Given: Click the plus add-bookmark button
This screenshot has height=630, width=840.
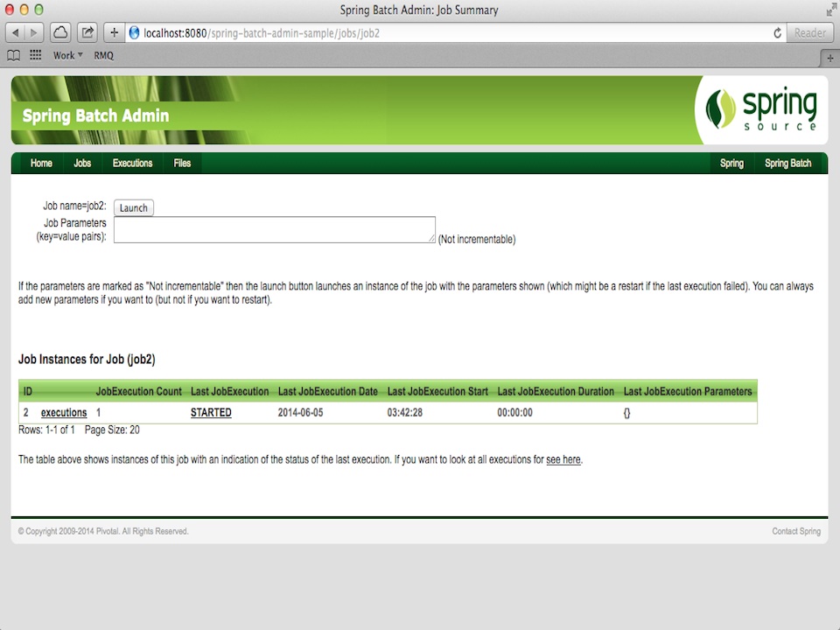Looking at the screenshot, I should 114,32.
